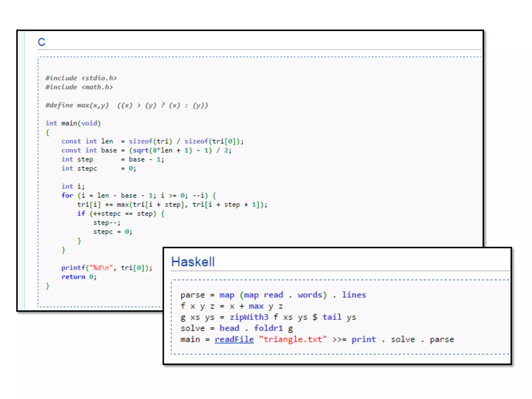Screen dimensions: 532x399
Task: Click the int main(void) declaration
Action: [73, 123]
